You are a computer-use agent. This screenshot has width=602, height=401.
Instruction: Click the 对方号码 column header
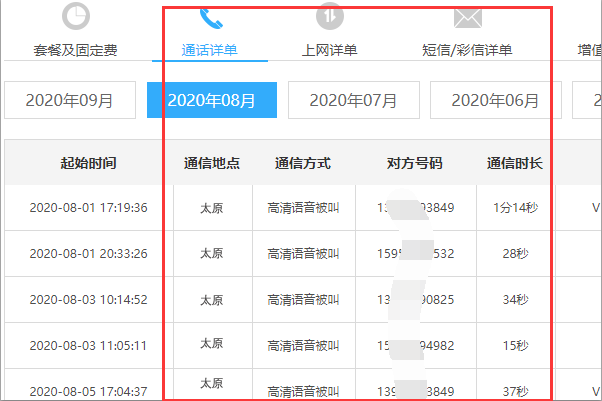pyautogui.click(x=414, y=163)
